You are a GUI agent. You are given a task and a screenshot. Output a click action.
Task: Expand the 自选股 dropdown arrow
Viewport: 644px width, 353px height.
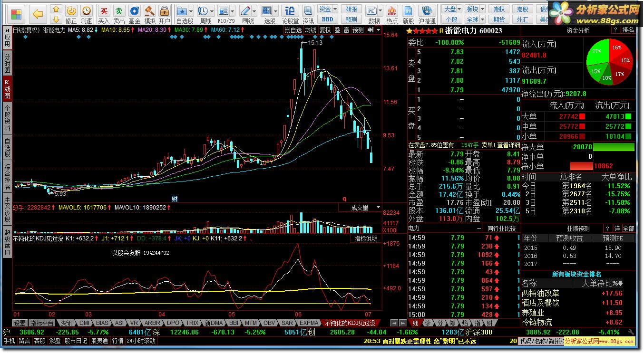[192, 10]
